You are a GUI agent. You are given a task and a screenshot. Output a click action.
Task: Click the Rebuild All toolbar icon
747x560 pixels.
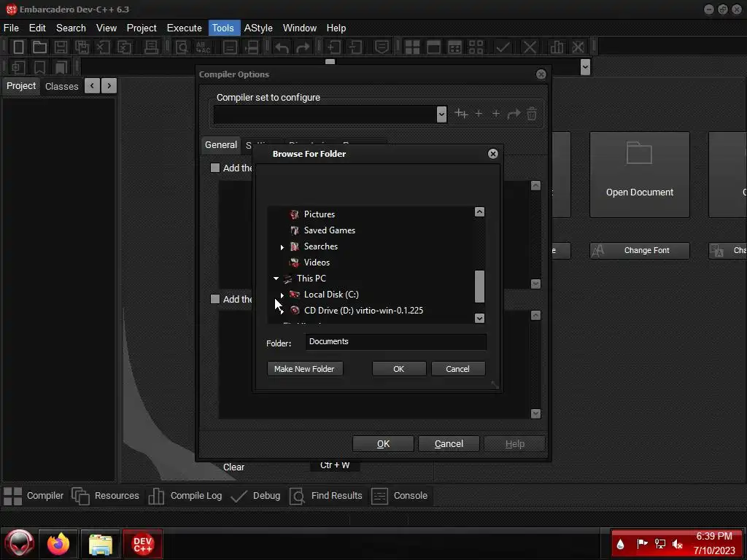[x=476, y=47]
